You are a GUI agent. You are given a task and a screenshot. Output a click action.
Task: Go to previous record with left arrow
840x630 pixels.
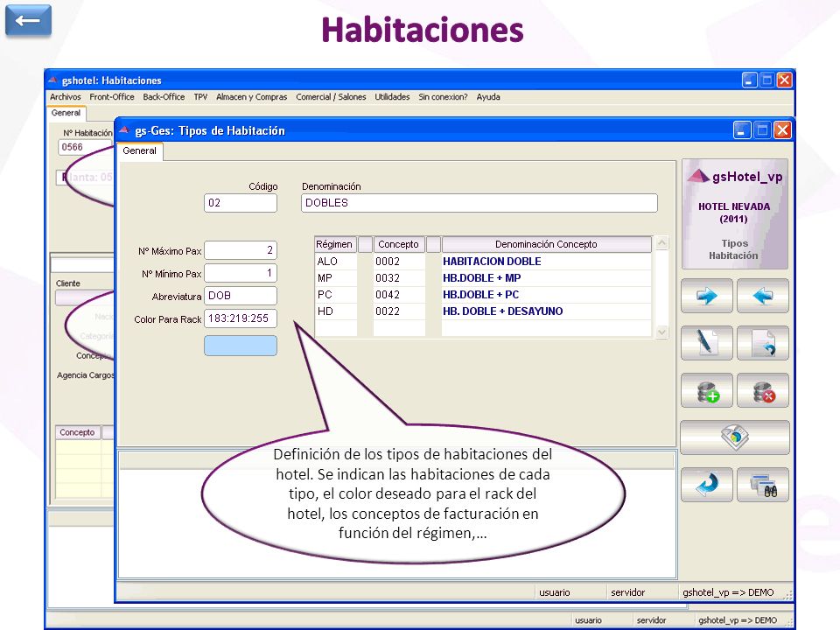tap(762, 296)
